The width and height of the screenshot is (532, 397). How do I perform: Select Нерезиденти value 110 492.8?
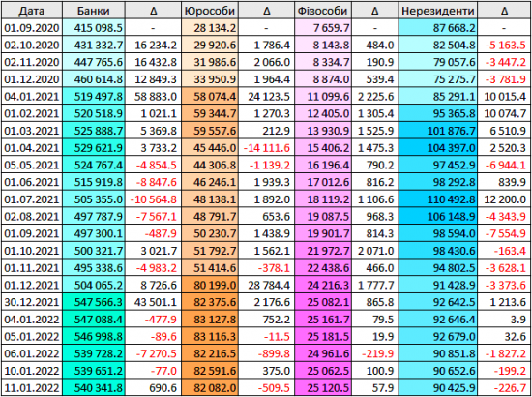[x=437, y=199]
